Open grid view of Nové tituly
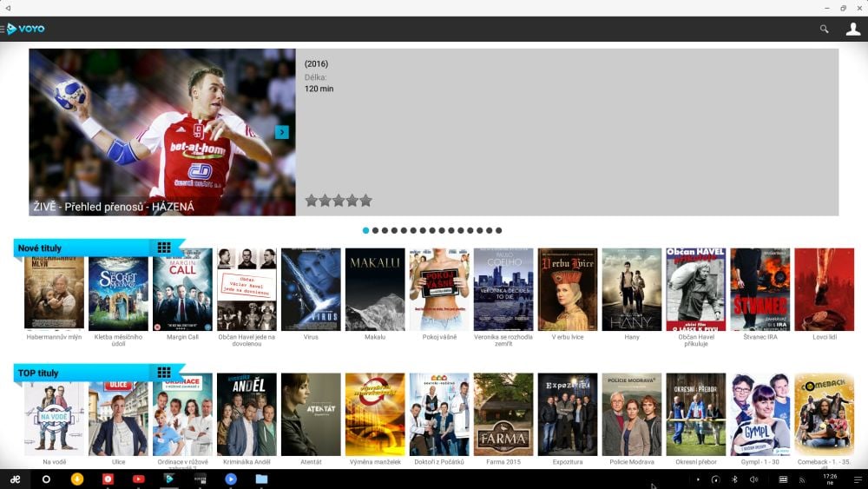The width and height of the screenshot is (868, 489). [164, 248]
